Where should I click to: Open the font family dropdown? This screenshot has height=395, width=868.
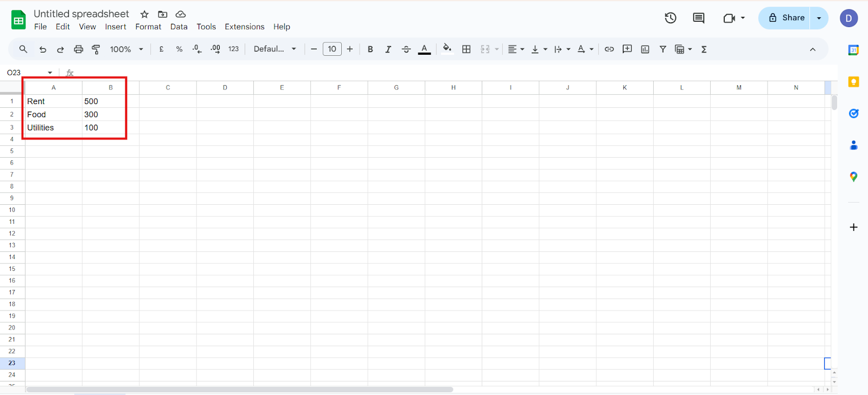click(275, 49)
